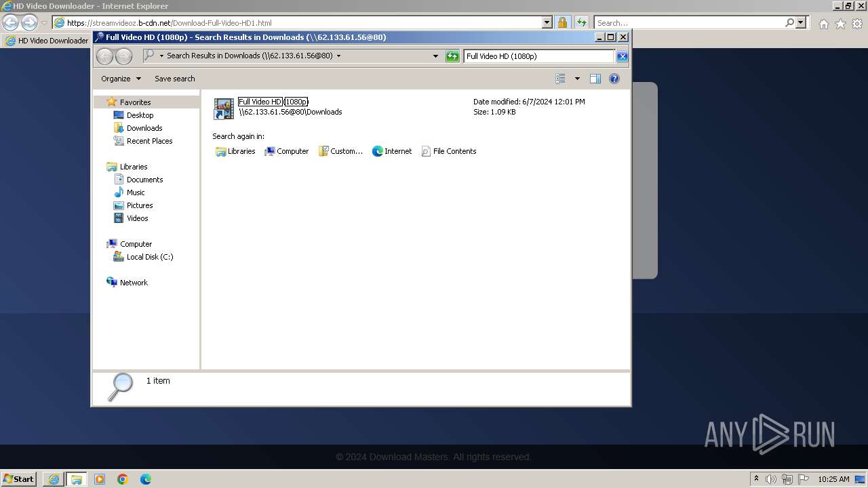Open the Windows Start menu
868x488 pixels.
tap(19, 479)
